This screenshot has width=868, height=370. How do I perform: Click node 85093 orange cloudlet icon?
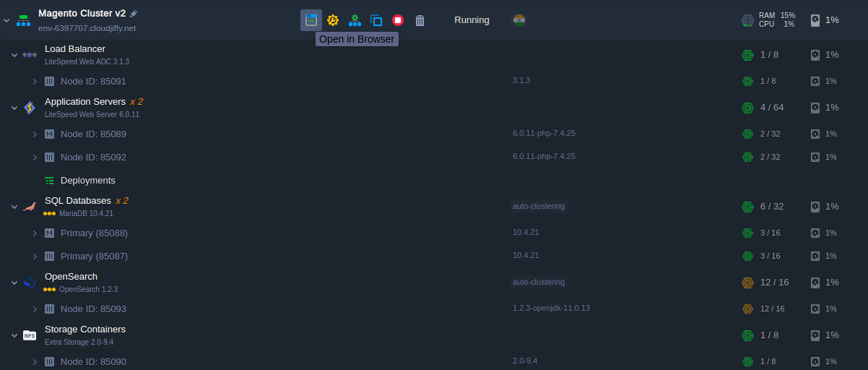point(747,309)
